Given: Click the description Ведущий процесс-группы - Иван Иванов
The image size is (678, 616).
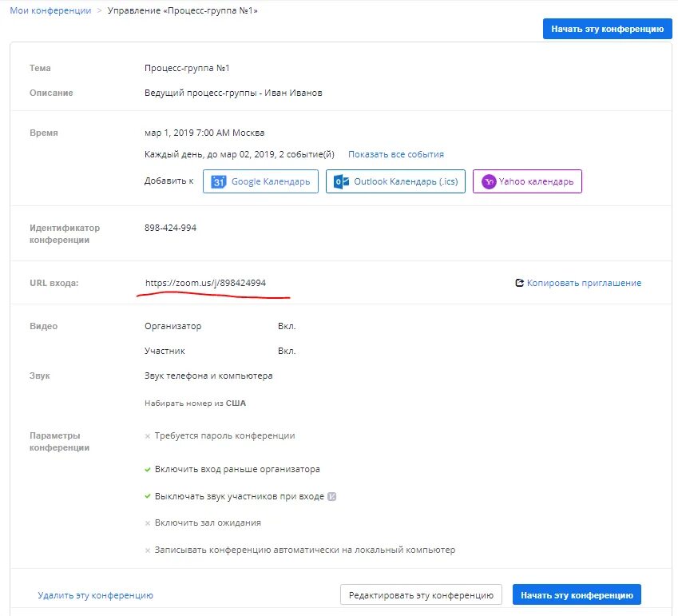Looking at the screenshot, I should pos(233,93).
